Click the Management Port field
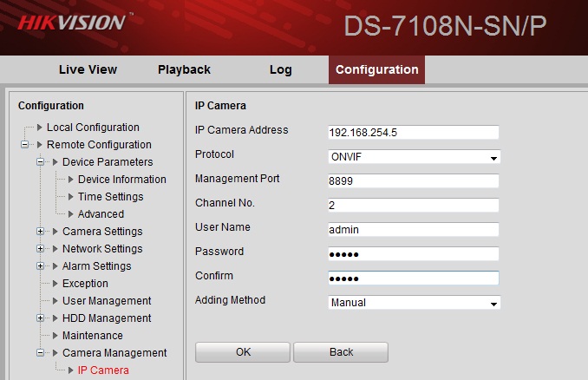The height and width of the screenshot is (380, 588). click(x=414, y=180)
